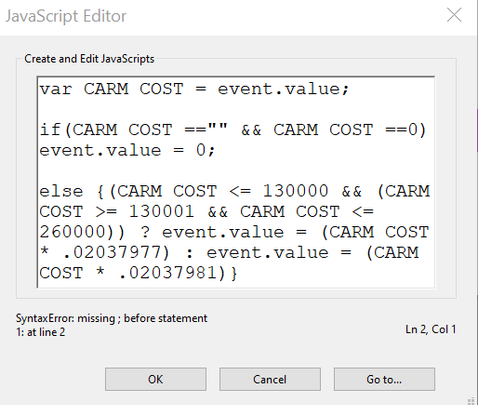Click the line starting '* .02037977)'
478x405 pixels.
229,253
